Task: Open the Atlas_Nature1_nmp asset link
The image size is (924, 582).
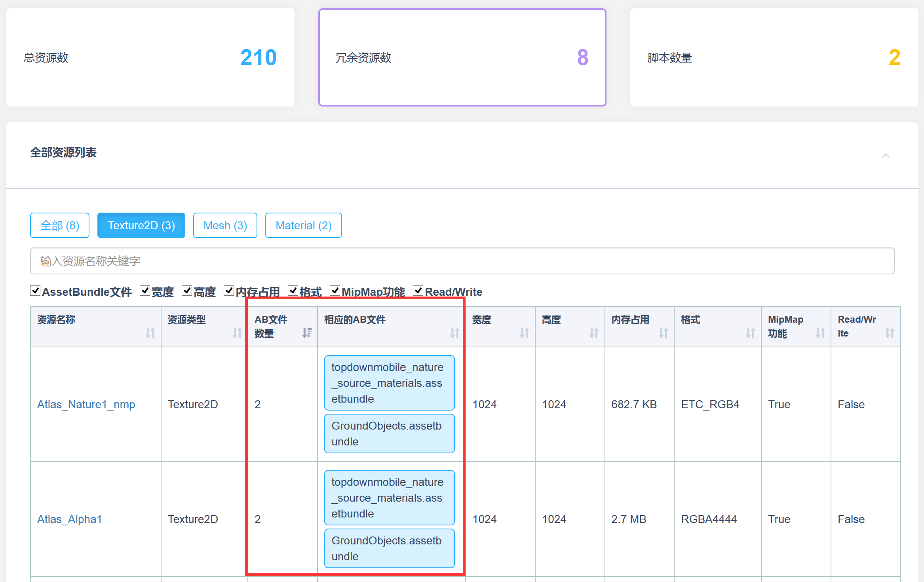Action: (x=86, y=404)
